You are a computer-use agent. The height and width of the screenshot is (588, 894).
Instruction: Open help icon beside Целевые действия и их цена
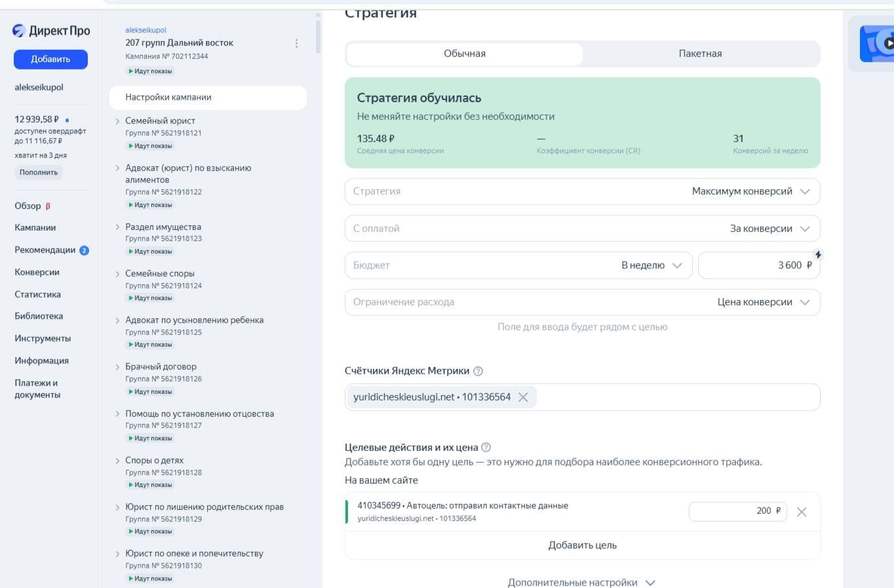(x=486, y=448)
